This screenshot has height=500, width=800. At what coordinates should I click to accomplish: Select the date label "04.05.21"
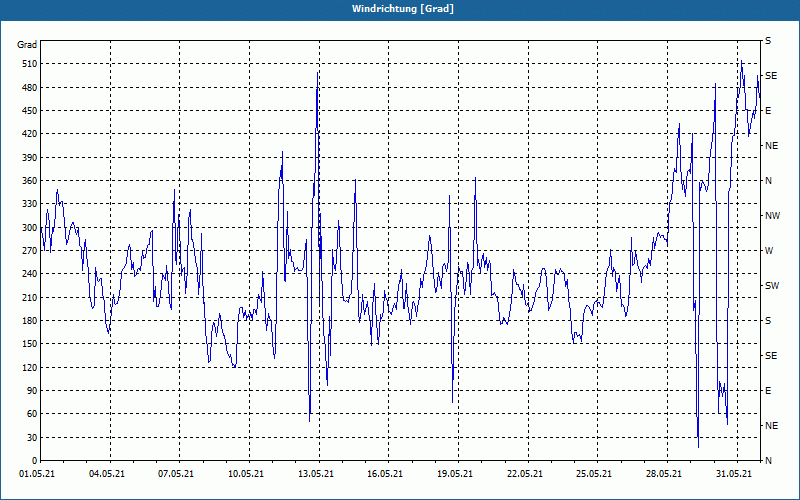pos(107,474)
